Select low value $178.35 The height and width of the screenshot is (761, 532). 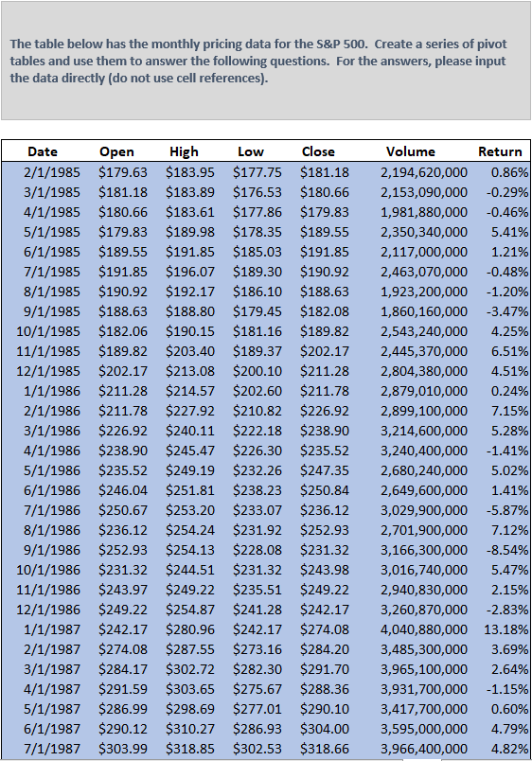[257, 232]
